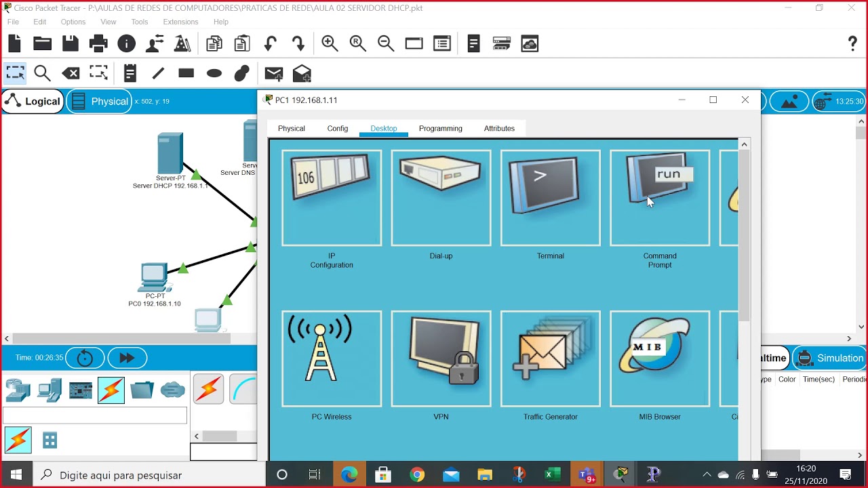Launch the Terminal app
868x488 pixels.
coord(550,197)
